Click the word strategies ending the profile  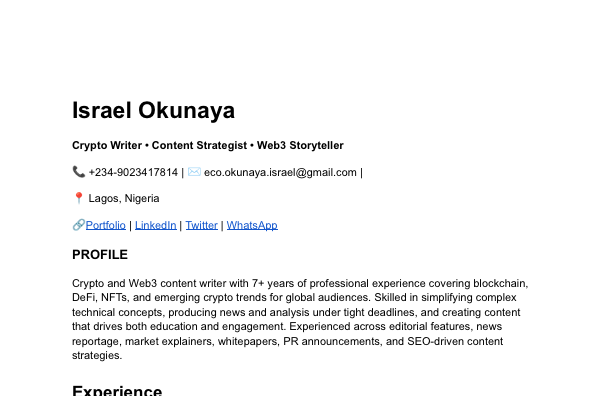coord(97,355)
